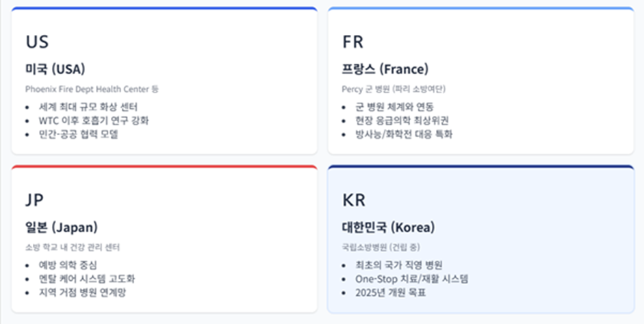Viewport: 644px width, 324px height.
Task: Click the Percy 군 병원 subtitle
Action: pos(394,89)
